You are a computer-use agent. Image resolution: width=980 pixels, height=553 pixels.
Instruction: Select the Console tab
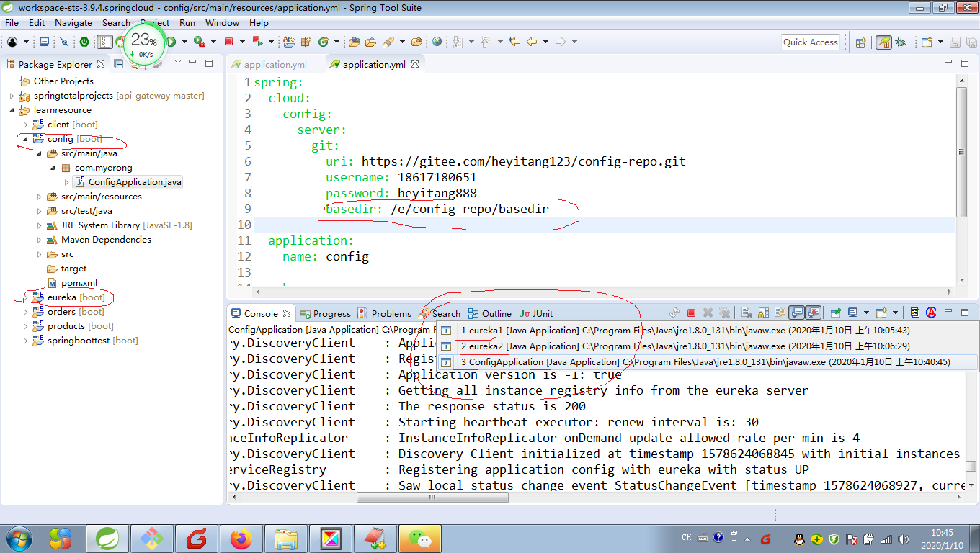(x=260, y=313)
